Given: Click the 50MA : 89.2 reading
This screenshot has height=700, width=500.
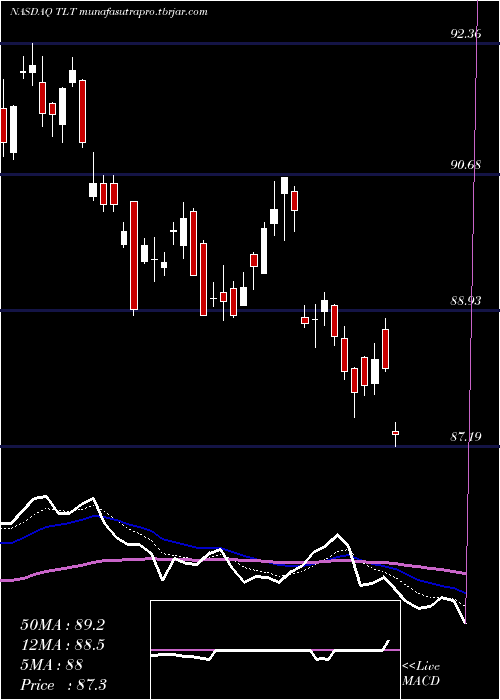Looking at the screenshot, I should pyautogui.click(x=62, y=625).
